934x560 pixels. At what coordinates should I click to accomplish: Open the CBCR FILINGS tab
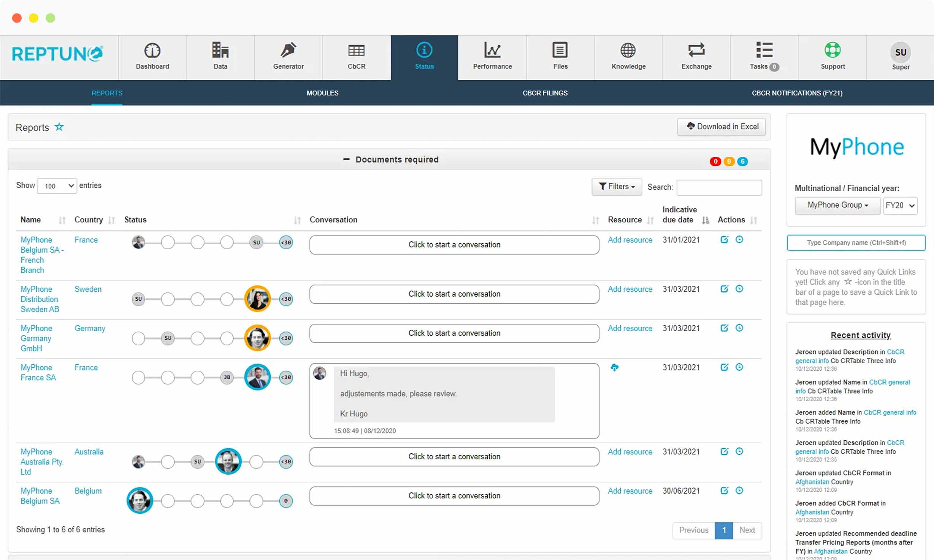pyautogui.click(x=545, y=93)
